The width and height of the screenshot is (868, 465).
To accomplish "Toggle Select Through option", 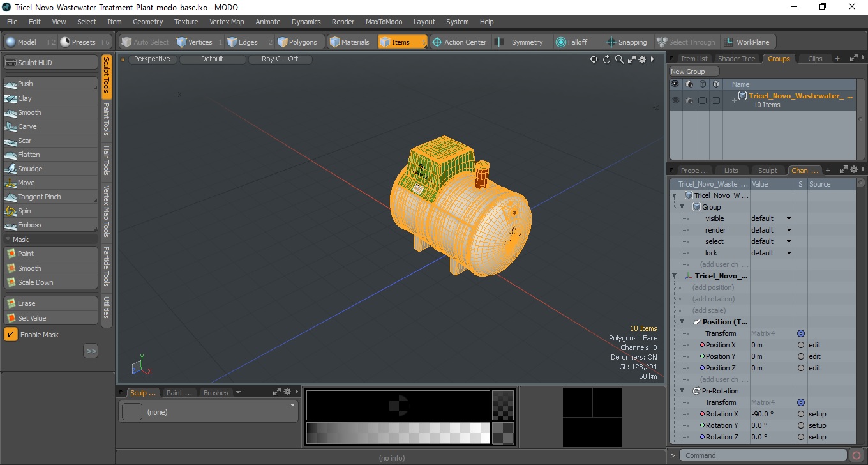I will [x=687, y=42].
